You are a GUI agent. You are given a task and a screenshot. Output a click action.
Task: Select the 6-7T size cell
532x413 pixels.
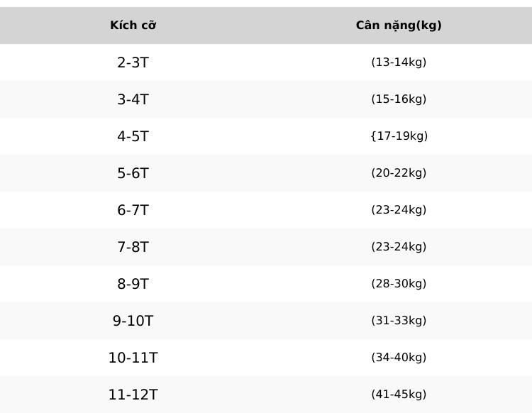[133, 210]
